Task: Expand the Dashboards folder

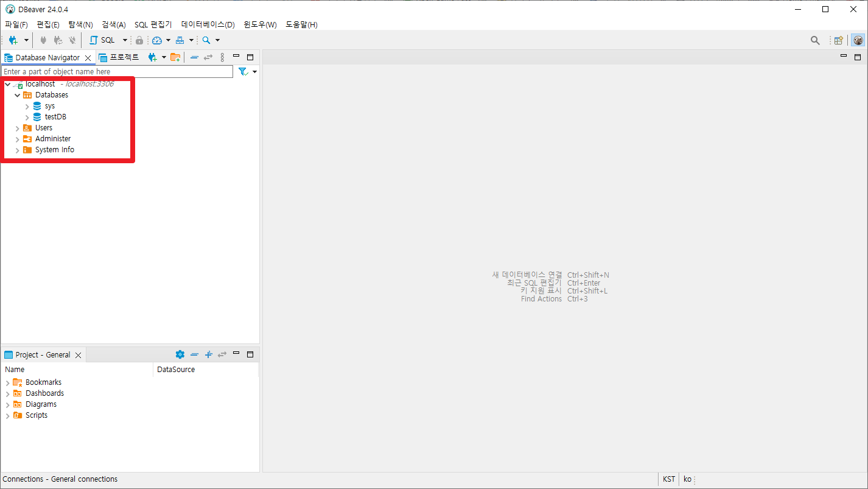Action: coord(7,393)
